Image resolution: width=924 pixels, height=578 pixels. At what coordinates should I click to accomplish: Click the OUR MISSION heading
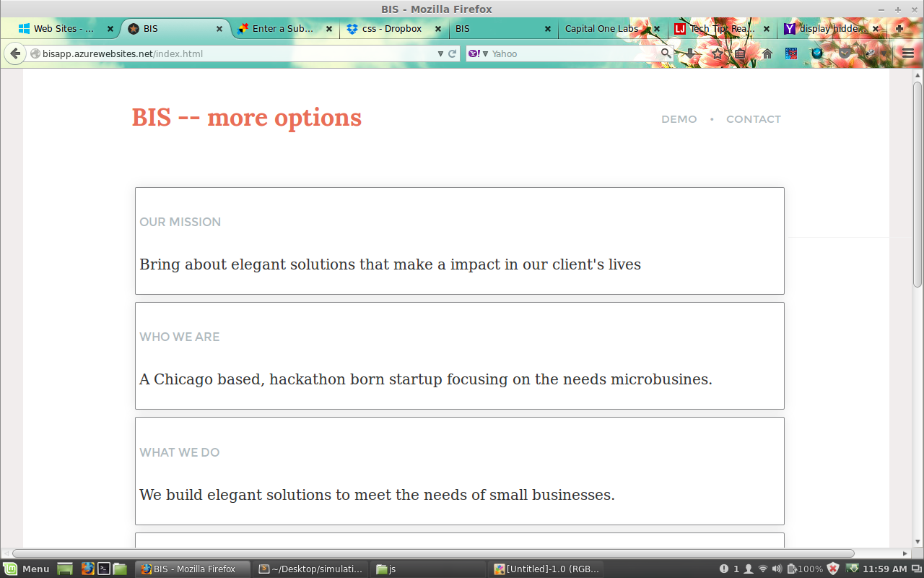pyautogui.click(x=180, y=222)
